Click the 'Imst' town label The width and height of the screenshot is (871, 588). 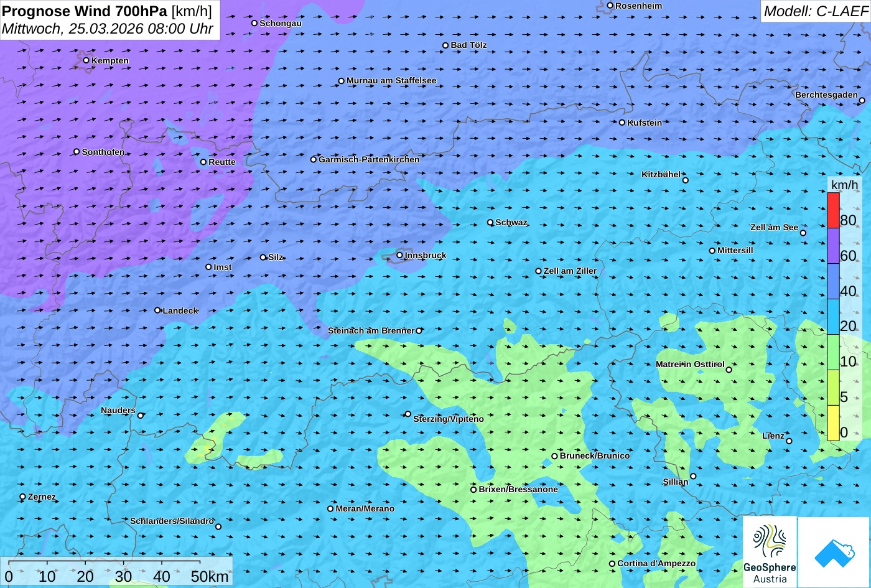click(223, 267)
